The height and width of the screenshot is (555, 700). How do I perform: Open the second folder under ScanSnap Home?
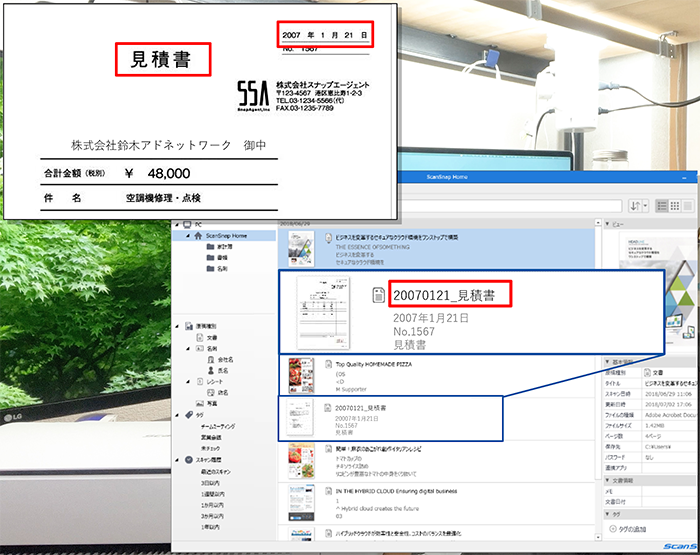pyautogui.click(x=210, y=258)
